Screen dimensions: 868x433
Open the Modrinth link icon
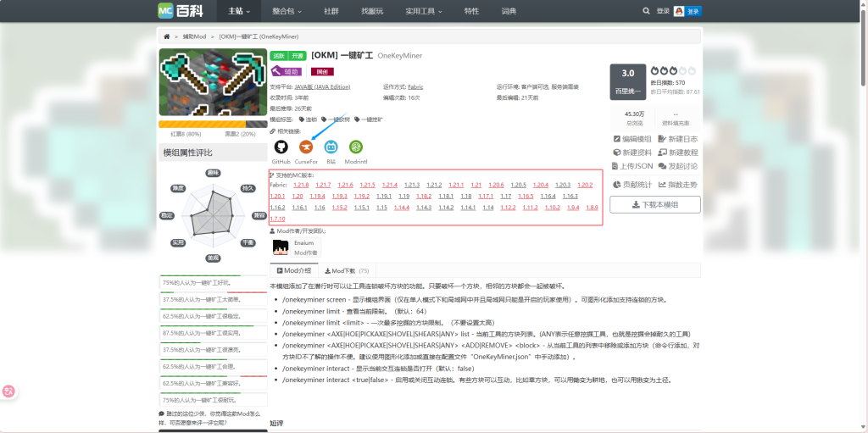[356, 147]
